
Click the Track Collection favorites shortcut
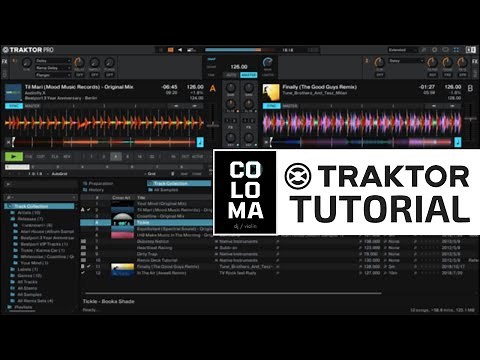click(x=179, y=183)
